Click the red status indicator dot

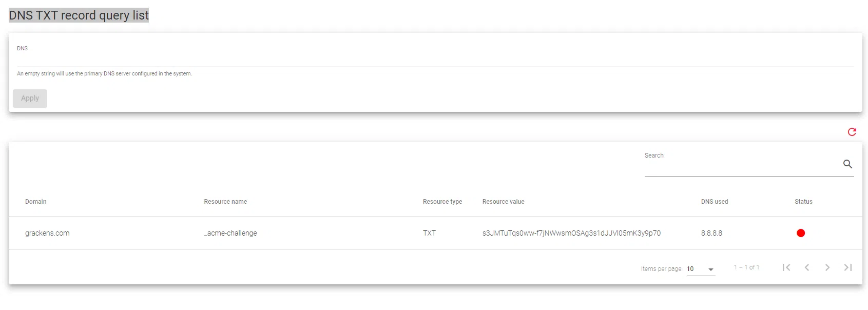(x=801, y=233)
